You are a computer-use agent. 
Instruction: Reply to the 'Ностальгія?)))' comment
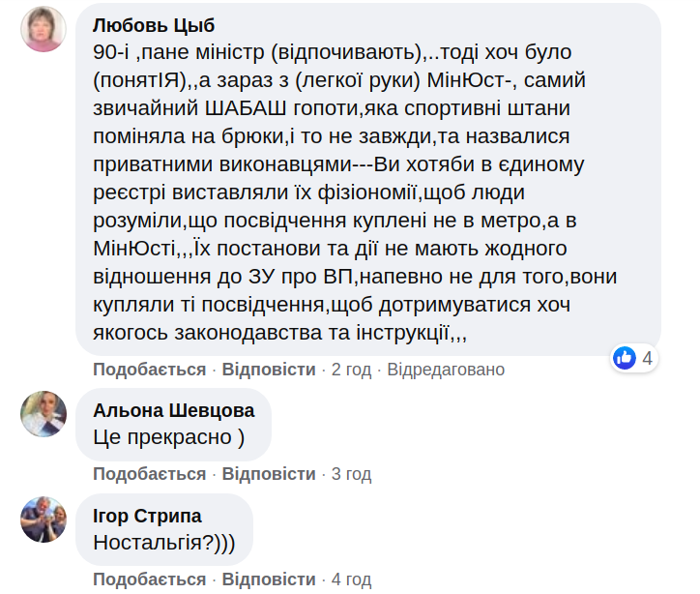click(269, 579)
